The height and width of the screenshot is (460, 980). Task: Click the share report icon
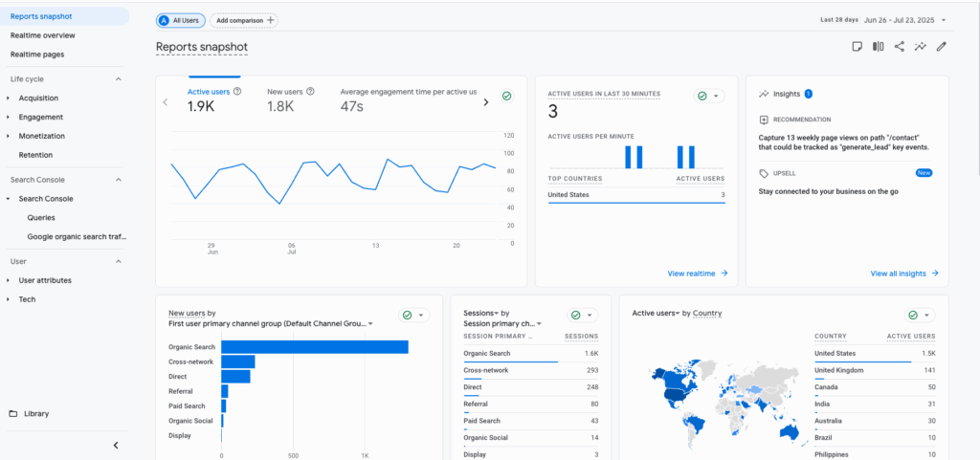(x=900, y=46)
